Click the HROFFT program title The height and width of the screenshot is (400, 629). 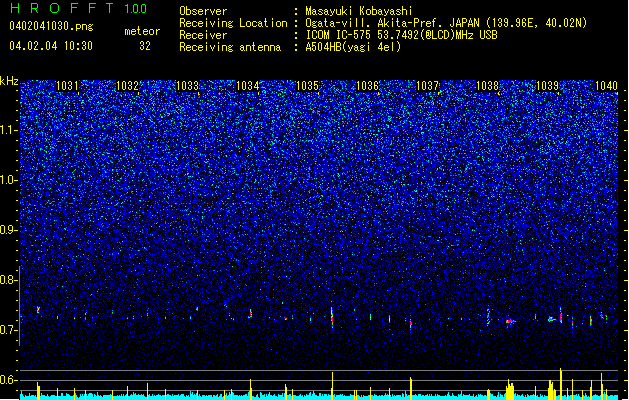[x=62, y=8]
